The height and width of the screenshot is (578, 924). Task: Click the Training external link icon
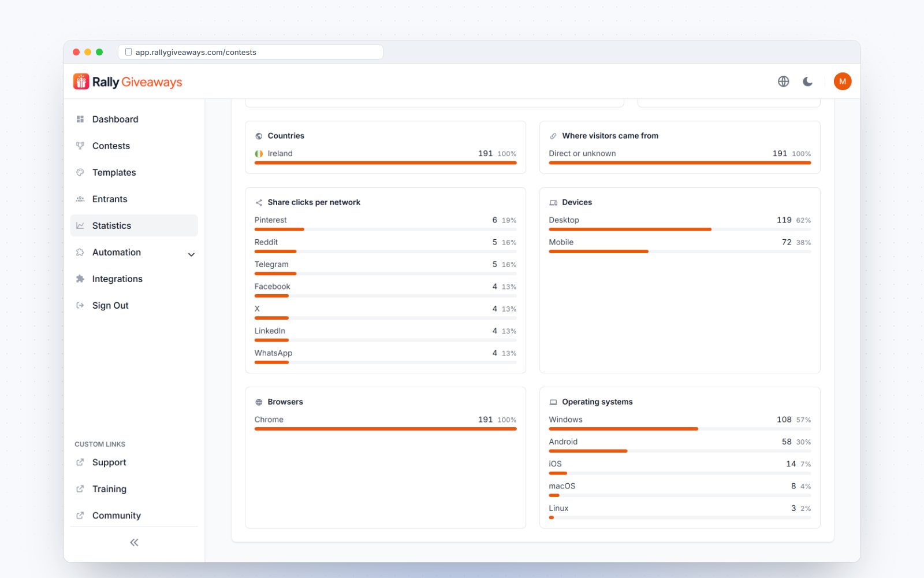(80, 489)
